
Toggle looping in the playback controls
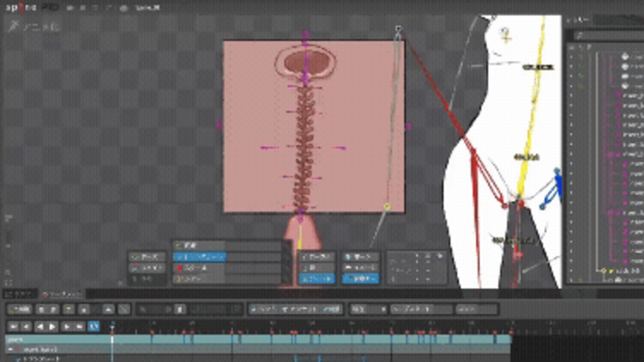pyautogui.click(x=94, y=326)
